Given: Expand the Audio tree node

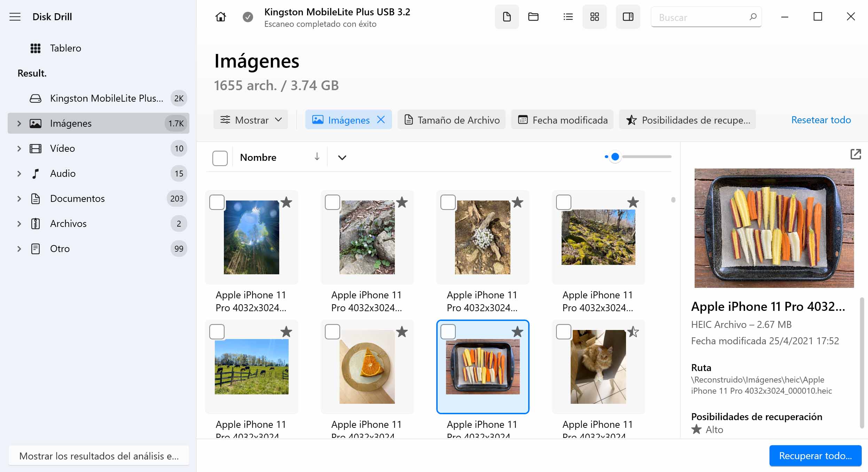Looking at the screenshot, I should (x=19, y=173).
